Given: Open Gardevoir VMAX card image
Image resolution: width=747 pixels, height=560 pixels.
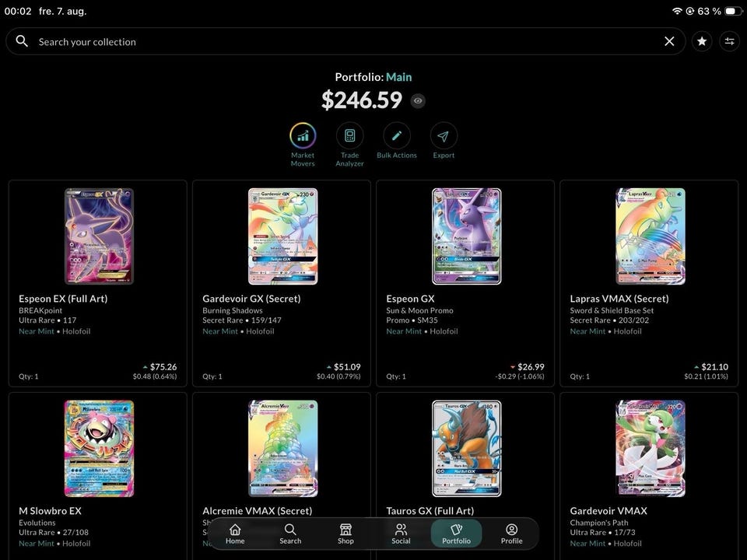Looking at the screenshot, I should pos(651,449).
